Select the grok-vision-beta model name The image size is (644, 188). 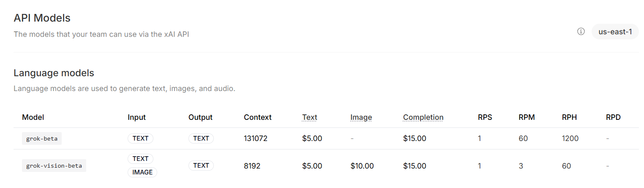tap(54, 166)
